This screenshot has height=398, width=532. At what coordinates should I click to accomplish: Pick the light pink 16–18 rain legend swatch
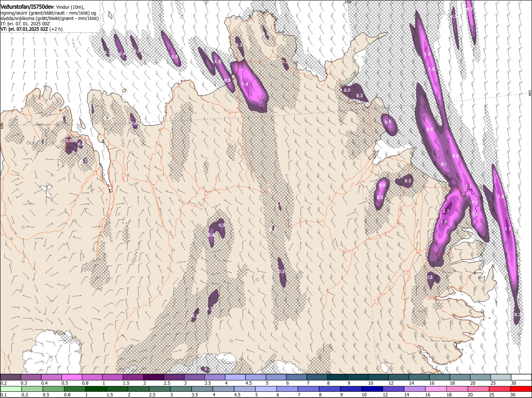[x=436, y=389]
